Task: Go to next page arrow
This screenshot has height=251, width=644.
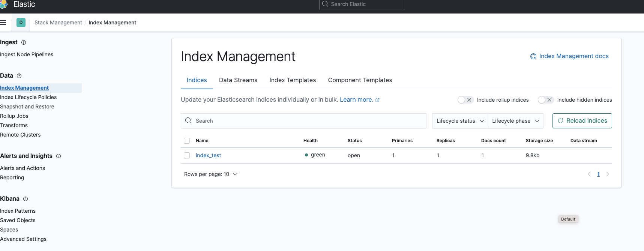Action: 608,174
